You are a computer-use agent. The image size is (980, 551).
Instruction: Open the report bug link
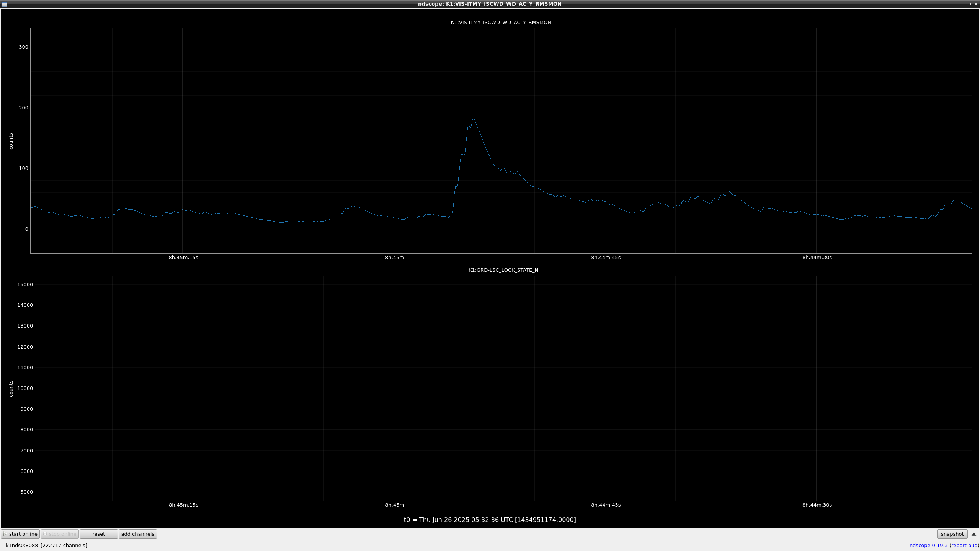pyautogui.click(x=964, y=545)
